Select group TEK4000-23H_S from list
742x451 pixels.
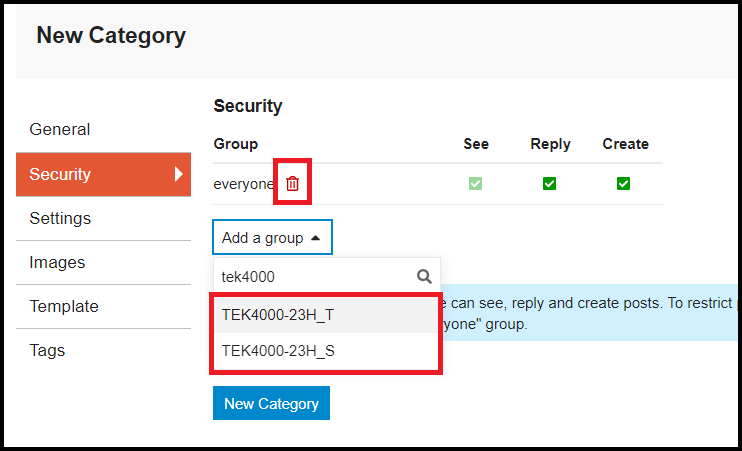326,351
